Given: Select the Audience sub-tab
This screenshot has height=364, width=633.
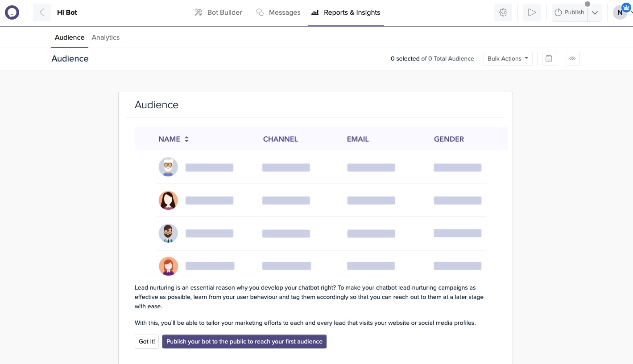Looking at the screenshot, I should (70, 37).
